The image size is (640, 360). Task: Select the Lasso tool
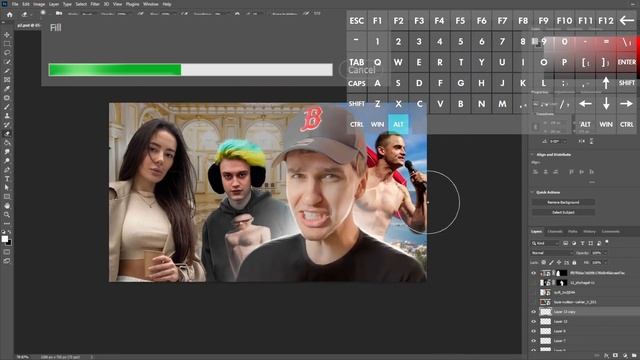7,53
